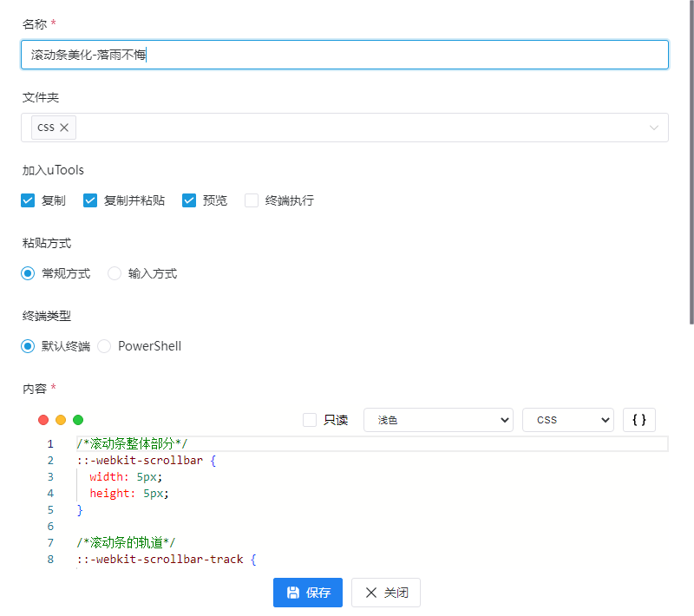694x616 pixels.
Task: Open the 浅色 theme dropdown
Action: click(x=438, y=420)
